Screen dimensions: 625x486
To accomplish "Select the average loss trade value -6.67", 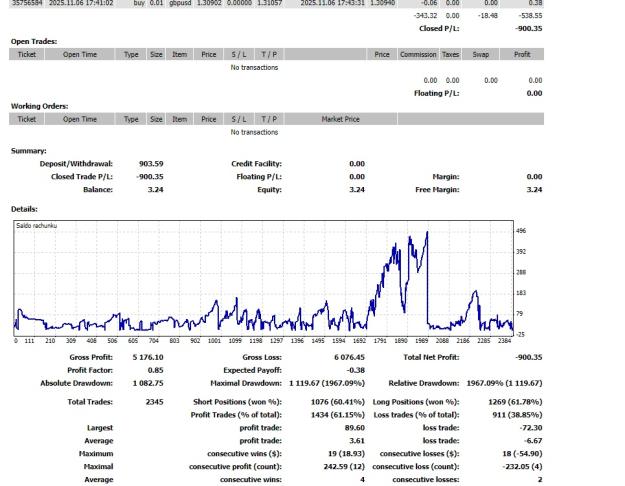I will [x=533, y=441].
